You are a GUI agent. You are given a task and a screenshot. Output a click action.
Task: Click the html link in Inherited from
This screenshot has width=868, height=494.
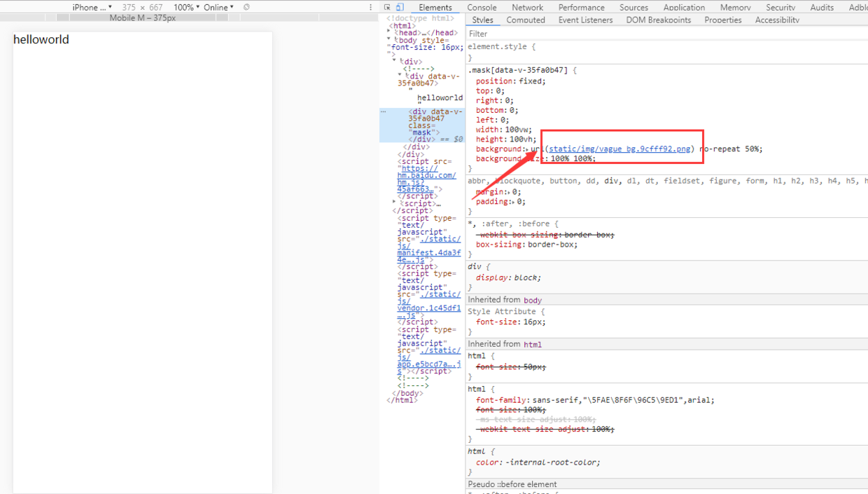coord(532,344)
